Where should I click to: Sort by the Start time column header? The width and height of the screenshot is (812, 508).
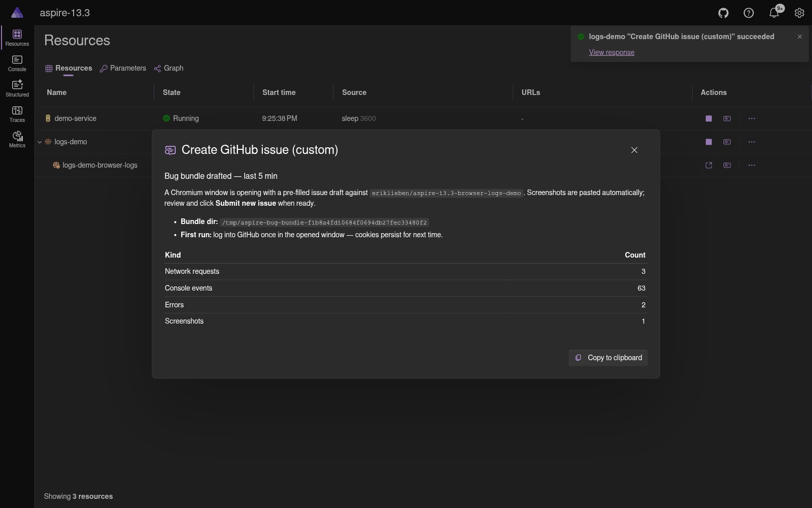pyautogui.click(x=279, y=92)
